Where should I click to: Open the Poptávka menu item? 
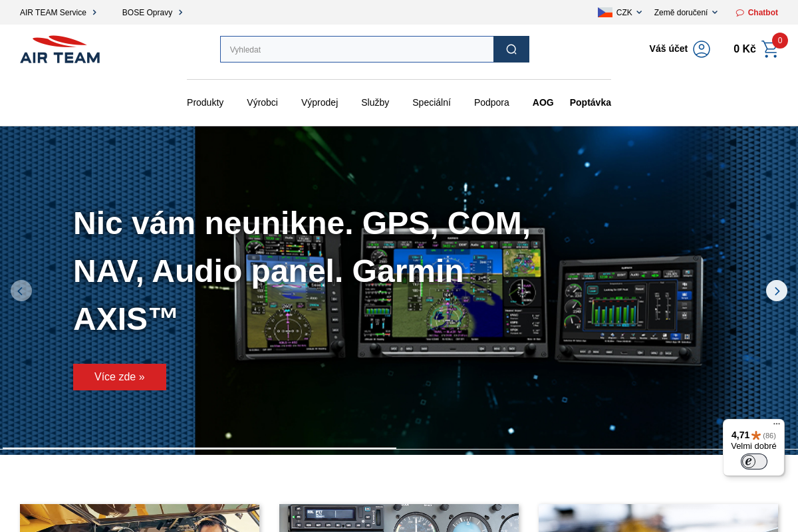(591, 102)
